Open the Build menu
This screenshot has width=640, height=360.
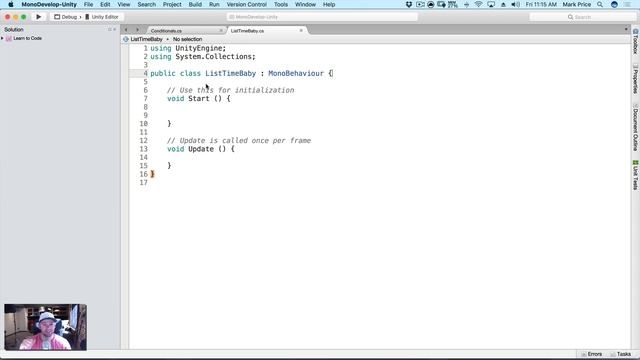pos(195,4)
